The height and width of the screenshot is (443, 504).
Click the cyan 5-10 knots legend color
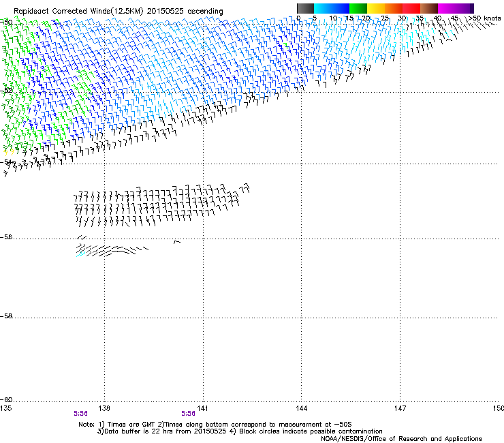(323, 8)
